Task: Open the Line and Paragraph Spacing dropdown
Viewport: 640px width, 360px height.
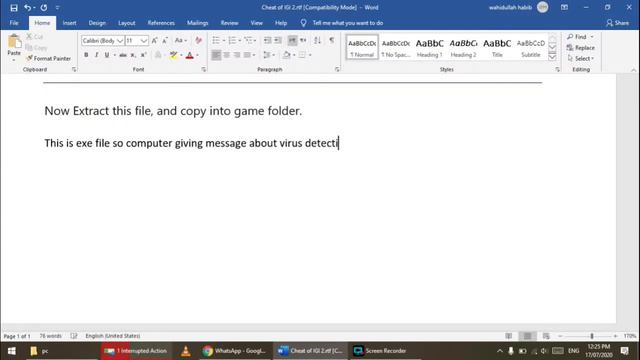Action: click(269, 55)
